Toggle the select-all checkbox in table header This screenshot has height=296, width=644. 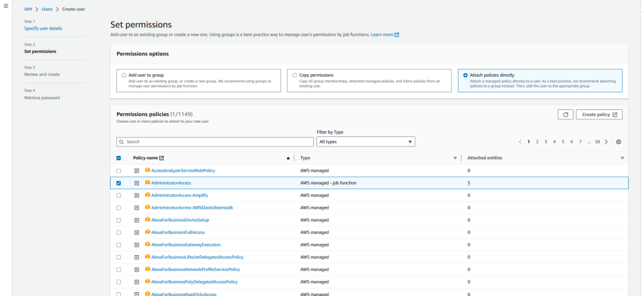pos(119,158)
